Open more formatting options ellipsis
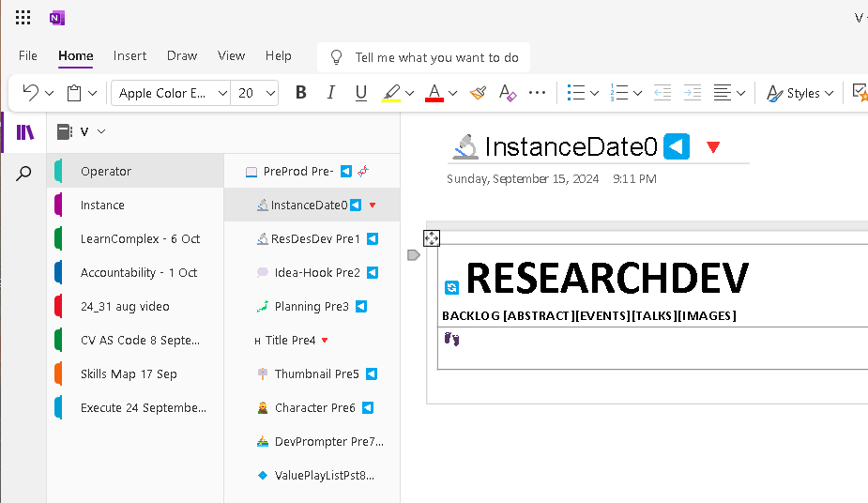This screenshot has width=868, height=503. pos(537,92)
